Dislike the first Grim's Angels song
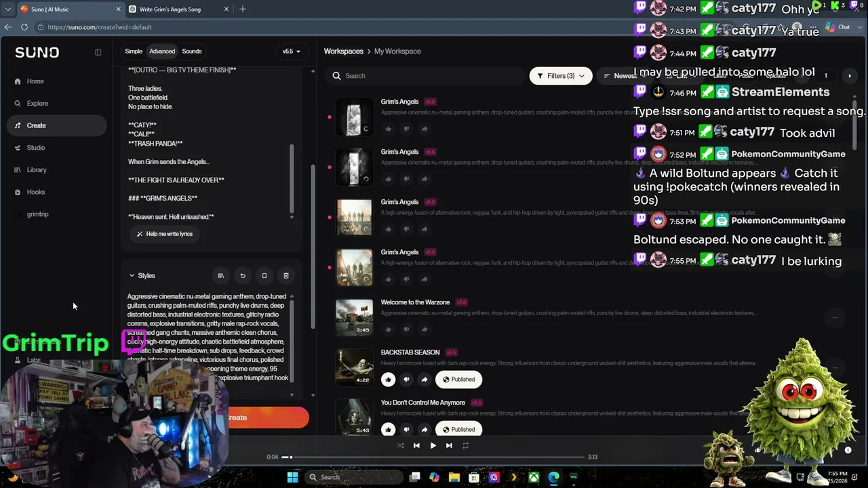 pyautogui.click(x=406, y=129)
